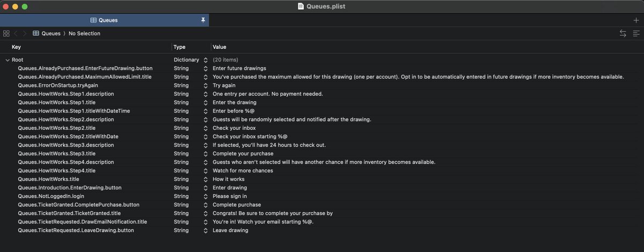Screen dimensions: 644x252
Task: Open type popup for LeaveDrawing.button row
Action: [205, 231]
